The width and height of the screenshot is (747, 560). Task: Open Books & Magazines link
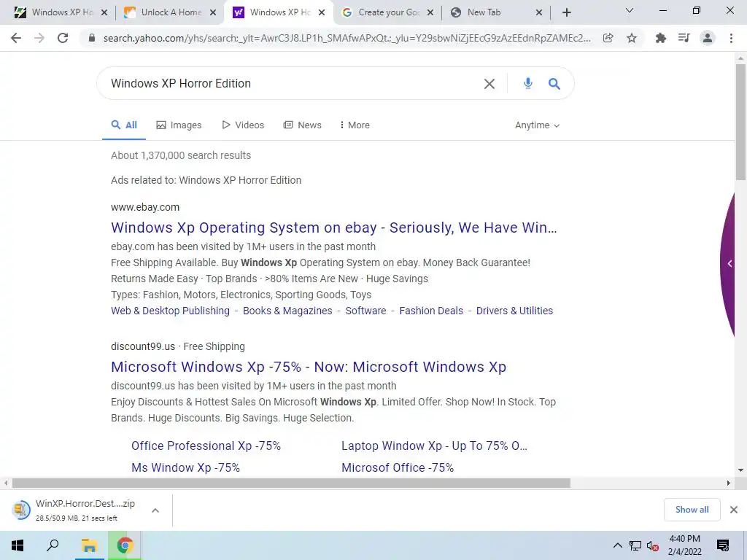click(x=287, y=311)
